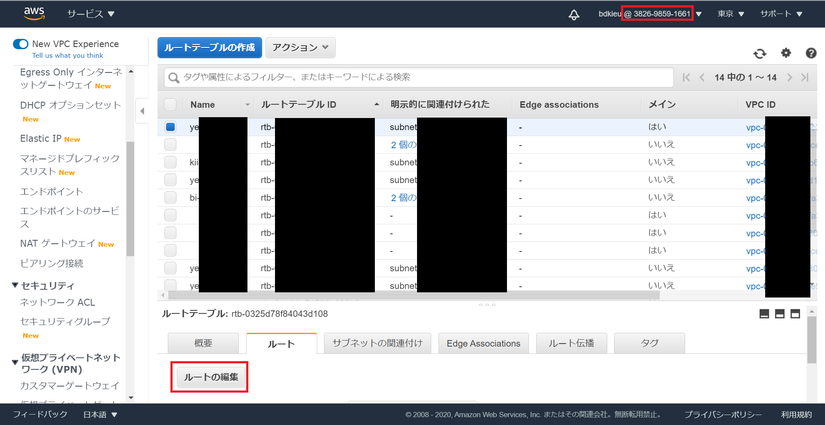Go to previous results page
Image resolution: width=825 pixels, height=425 pixels.
coord(701,77)
